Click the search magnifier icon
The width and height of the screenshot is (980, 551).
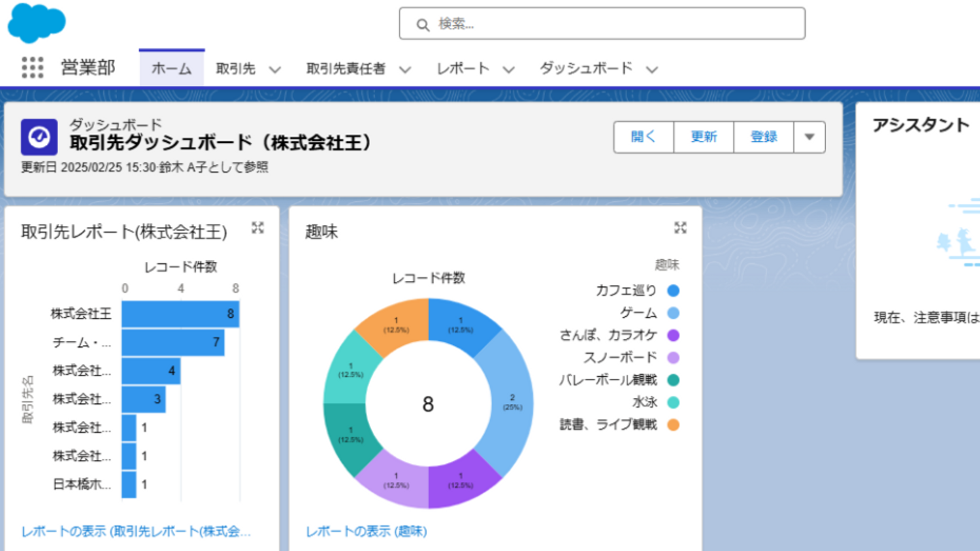click(423, 25)
